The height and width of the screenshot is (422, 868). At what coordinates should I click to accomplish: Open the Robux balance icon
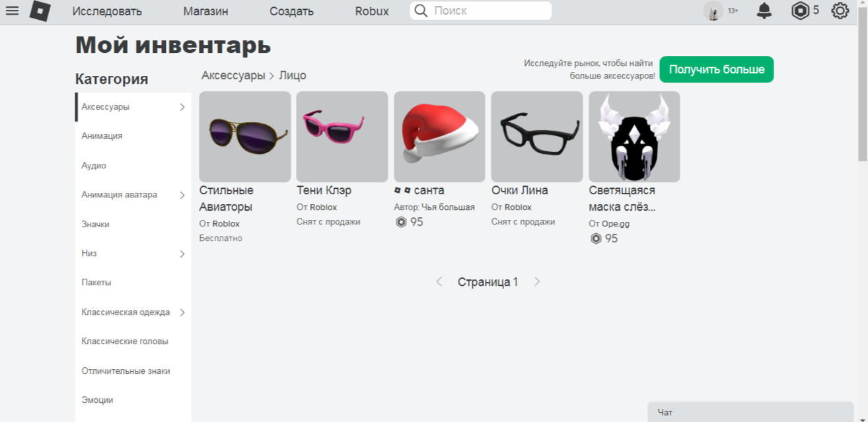[x=800, y=11]
